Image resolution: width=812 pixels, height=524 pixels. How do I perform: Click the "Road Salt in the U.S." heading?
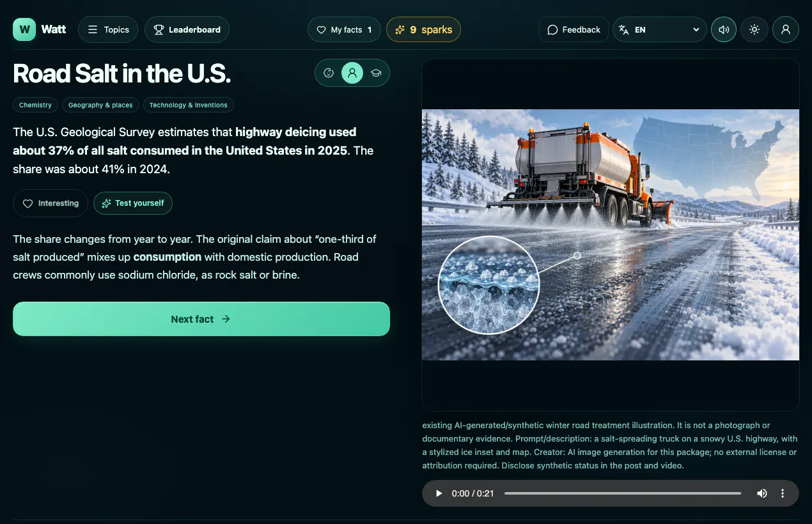(x=121, y=73)
